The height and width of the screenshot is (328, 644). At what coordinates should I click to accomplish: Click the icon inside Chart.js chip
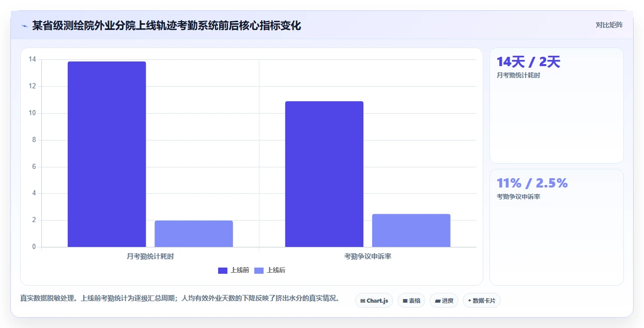[363, 301]
